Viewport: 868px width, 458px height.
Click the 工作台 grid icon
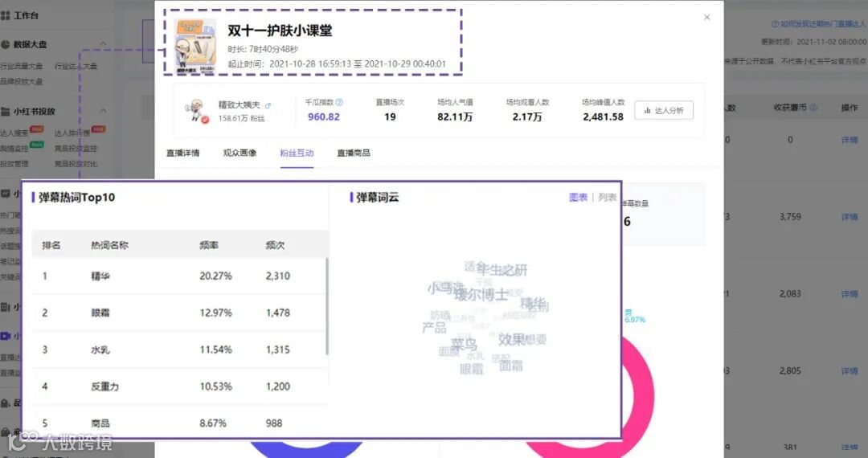point(6,15)
